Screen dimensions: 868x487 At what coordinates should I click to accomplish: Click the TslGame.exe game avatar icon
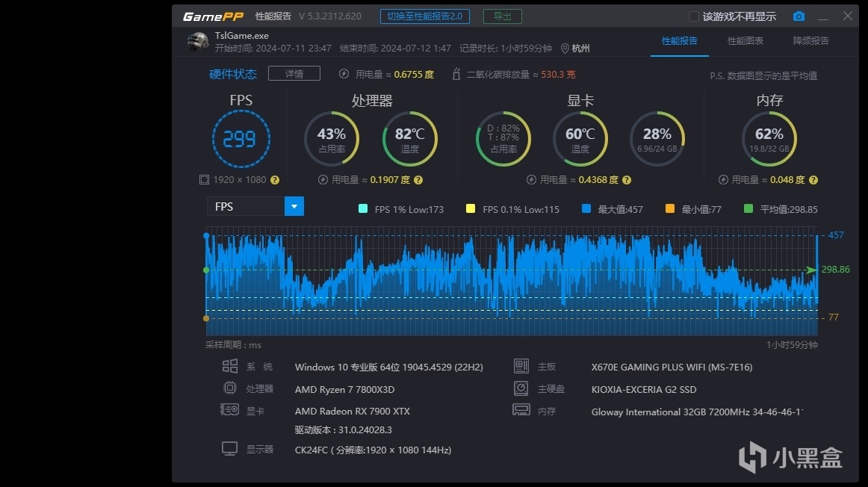click(x=198, y=42)
